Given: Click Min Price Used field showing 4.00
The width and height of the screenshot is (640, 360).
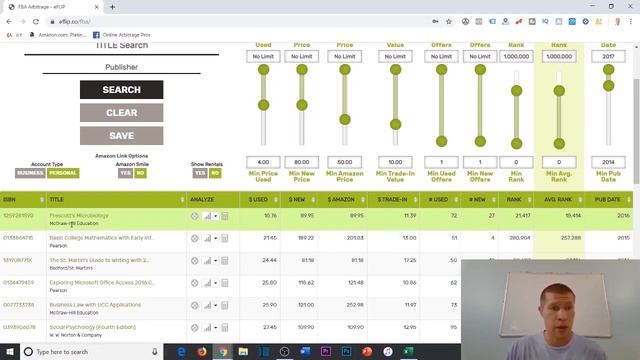Looking at the screenshot, I should 263,162.
